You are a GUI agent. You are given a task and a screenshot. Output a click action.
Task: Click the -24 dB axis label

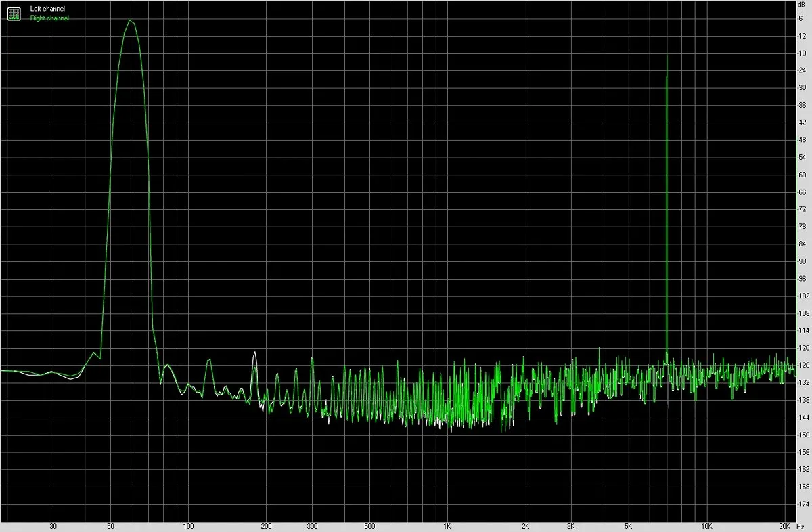click(x=803, y=70)
